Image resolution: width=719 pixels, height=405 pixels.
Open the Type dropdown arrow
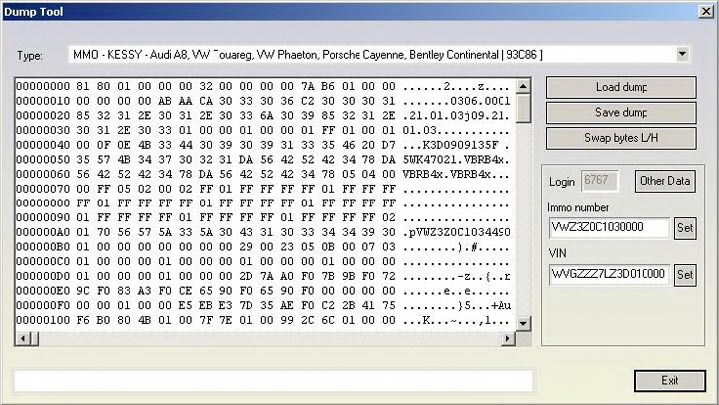(682, 53)
